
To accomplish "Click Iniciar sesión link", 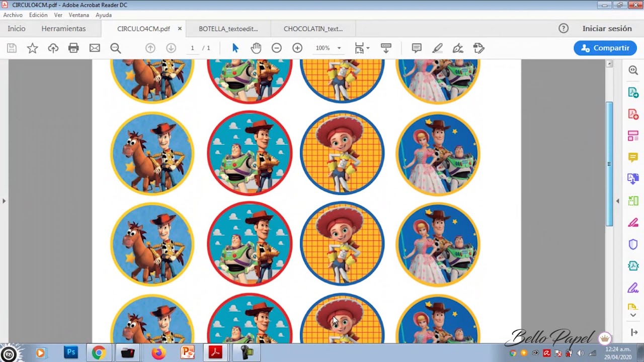I will [x=607, y=29].
